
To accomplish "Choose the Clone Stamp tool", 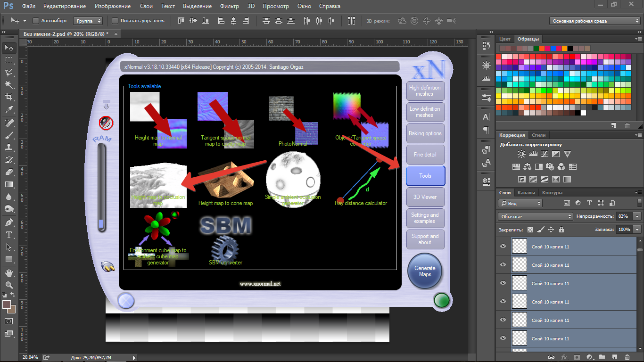I will tap(9, 148).
